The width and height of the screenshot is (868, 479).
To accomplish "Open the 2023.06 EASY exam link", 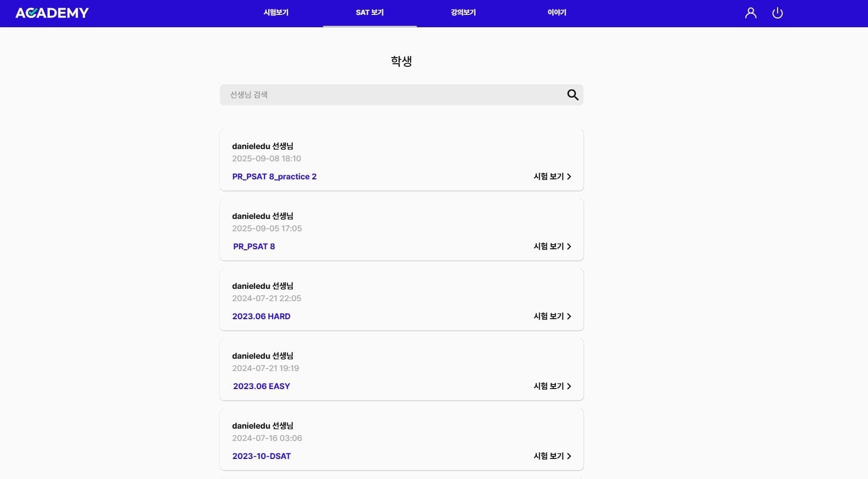I will coord(261,386).
